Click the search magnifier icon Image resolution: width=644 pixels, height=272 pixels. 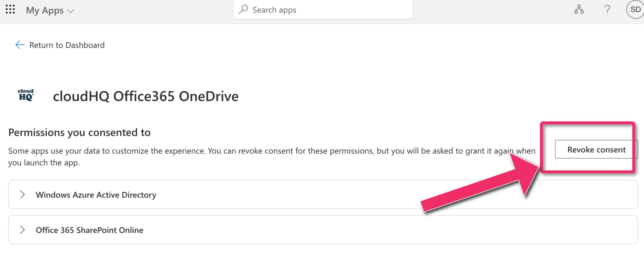pos(243,10)
